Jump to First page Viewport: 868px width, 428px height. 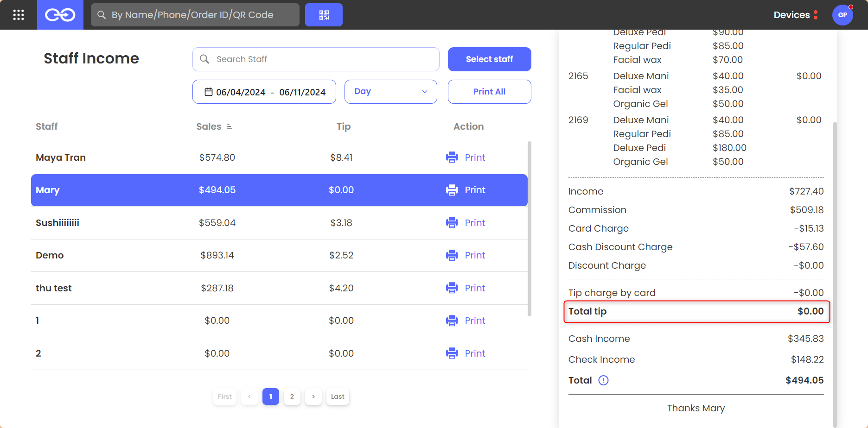click(225, 397)
